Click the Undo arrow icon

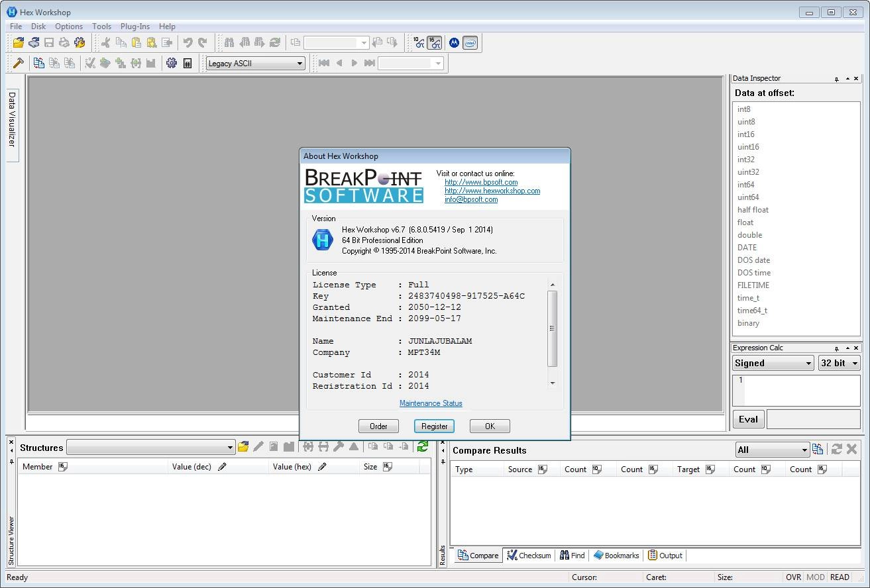pyautogui.click(x=188, y=42)
